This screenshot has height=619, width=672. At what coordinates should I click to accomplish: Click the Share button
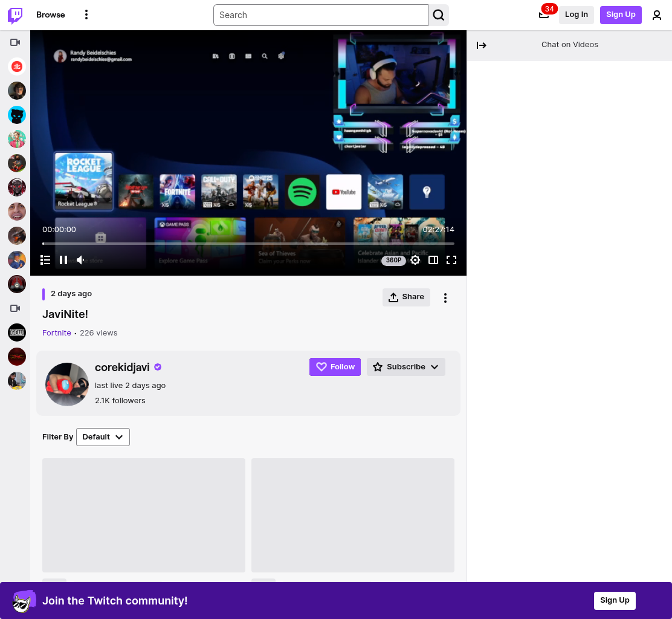(406, 297)
